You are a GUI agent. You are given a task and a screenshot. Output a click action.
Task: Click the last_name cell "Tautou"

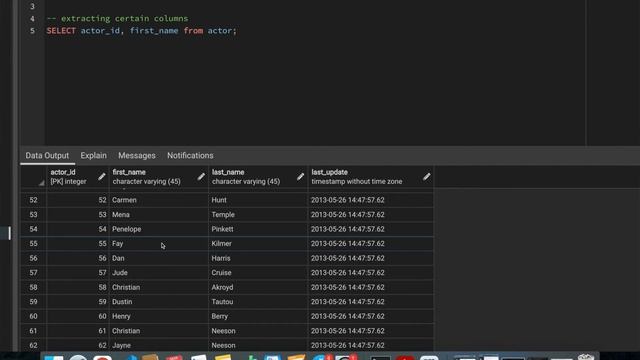pos(258,302)
